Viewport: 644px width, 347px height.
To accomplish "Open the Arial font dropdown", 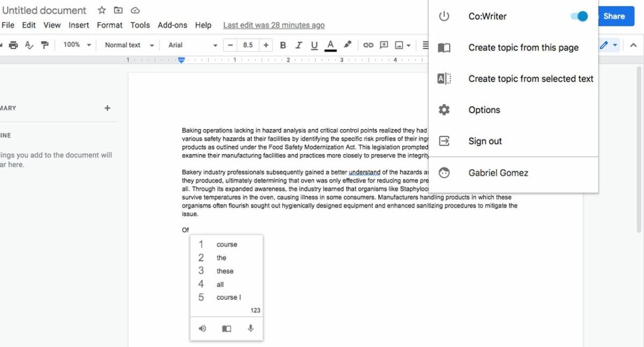I will click(193, 45).
